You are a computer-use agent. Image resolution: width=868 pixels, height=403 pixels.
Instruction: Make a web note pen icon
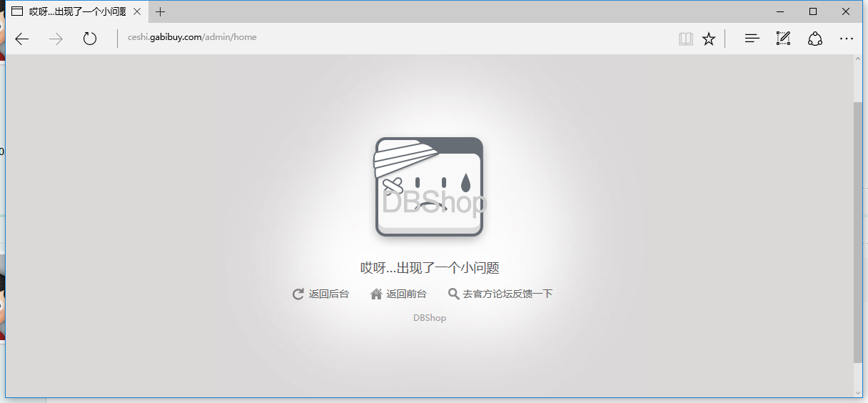click(783, 39)
